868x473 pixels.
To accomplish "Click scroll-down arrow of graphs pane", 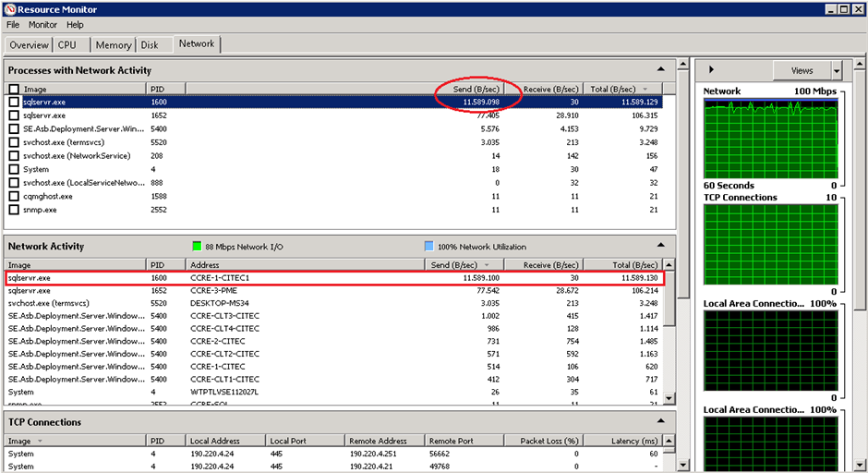I will (x=859, y=465).
